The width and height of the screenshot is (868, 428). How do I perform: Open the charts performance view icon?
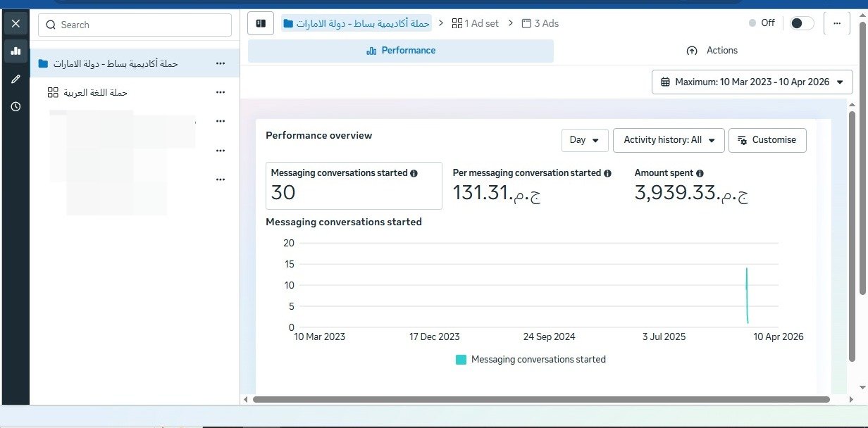pyautogui.click(x=15, y=51)
